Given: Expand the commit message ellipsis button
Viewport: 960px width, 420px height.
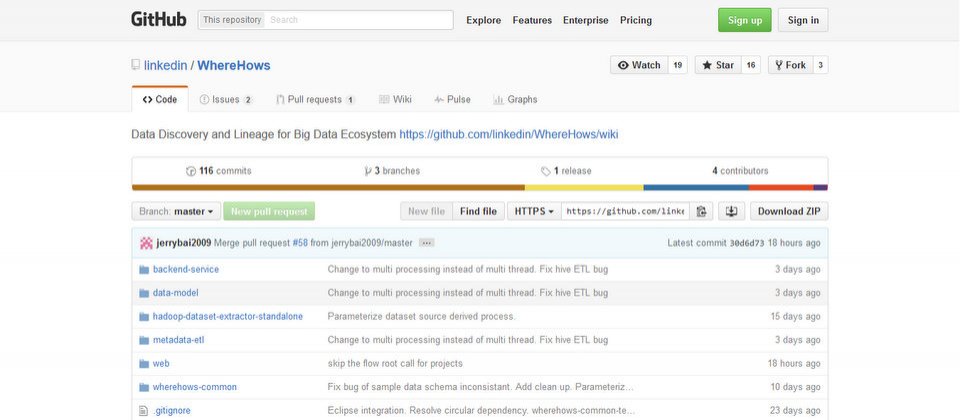Looking at the screenshot, I should 427,243.
